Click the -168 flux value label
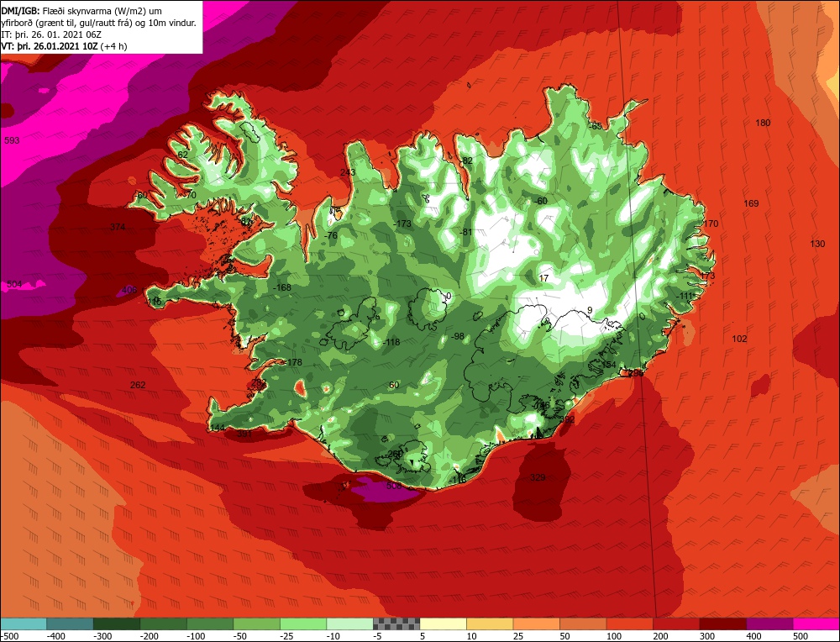 [281, 287]
